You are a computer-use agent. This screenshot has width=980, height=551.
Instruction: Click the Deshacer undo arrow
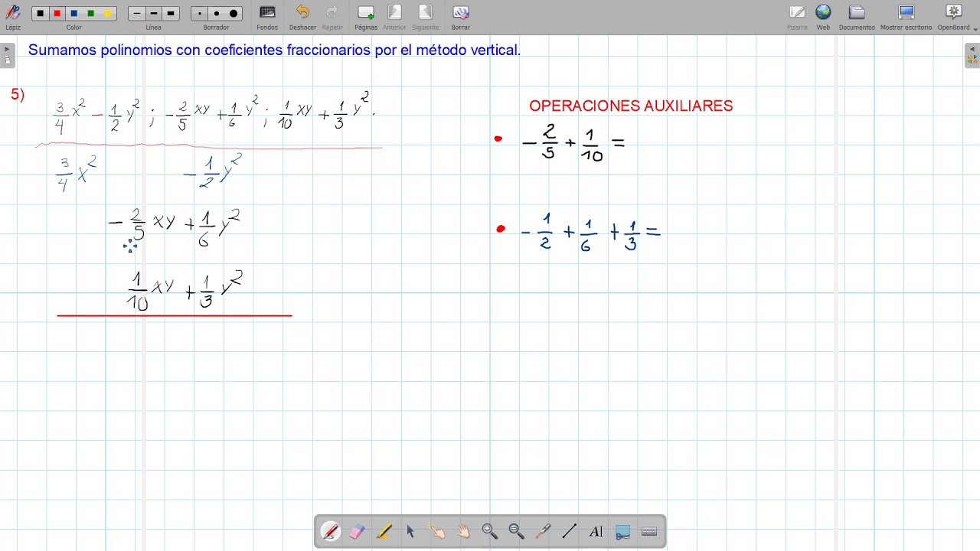coord(302,13)
